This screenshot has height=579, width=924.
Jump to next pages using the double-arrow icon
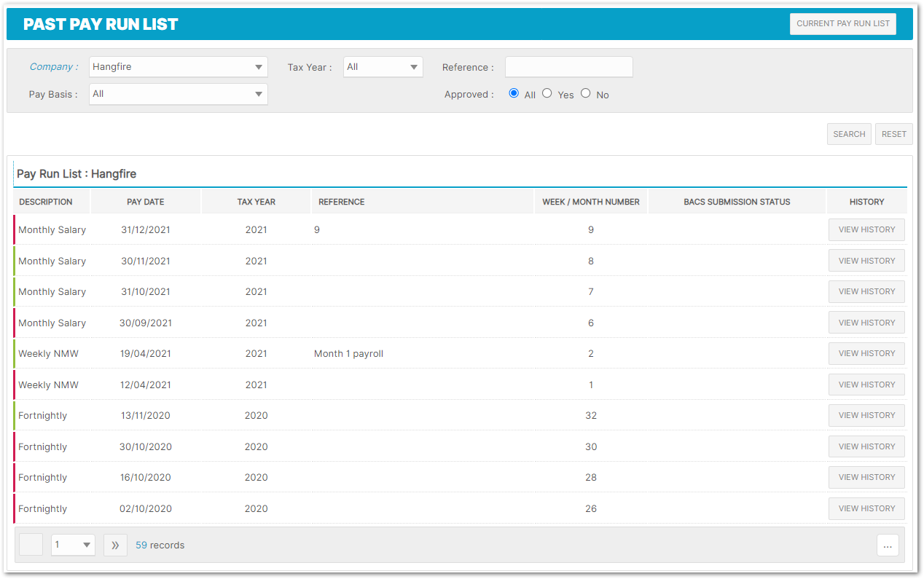pyautogui.click(x=115, y=544)
